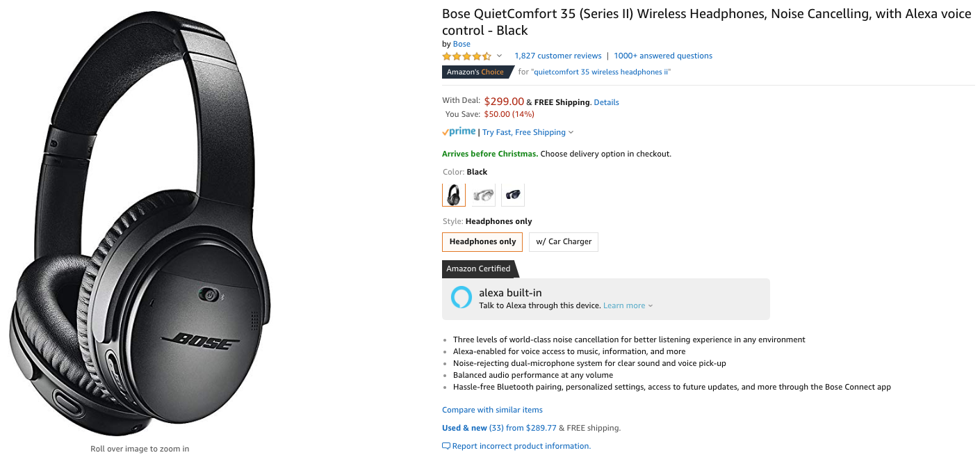Click the report speech bubble icon

(446, 446)
